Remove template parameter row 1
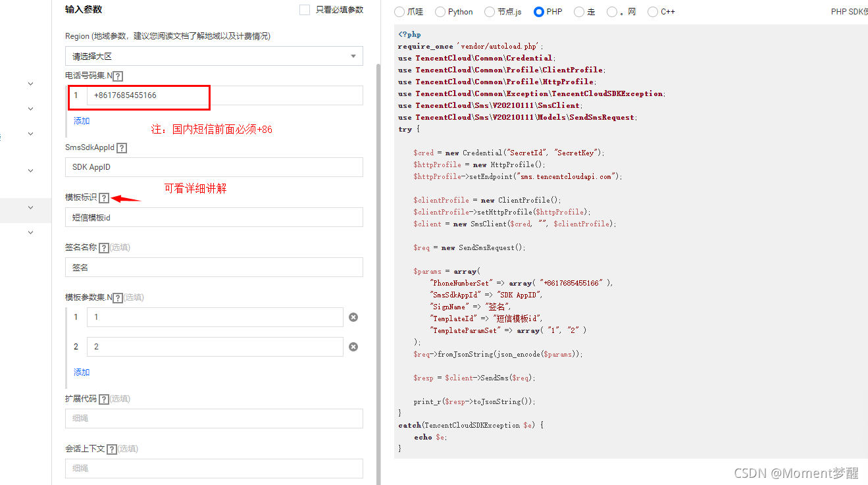Viewport: 868px width, 485px height. coord(353,317)
